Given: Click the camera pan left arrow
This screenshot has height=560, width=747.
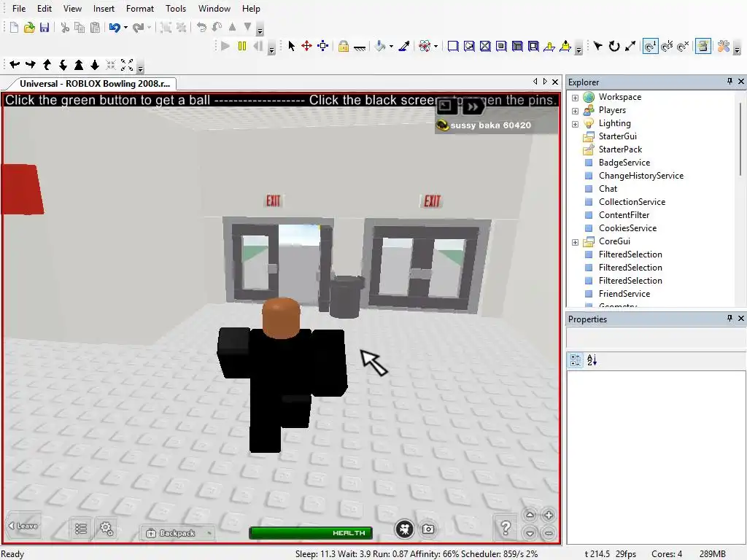Looking at the screenshot, I should [15, 65].
